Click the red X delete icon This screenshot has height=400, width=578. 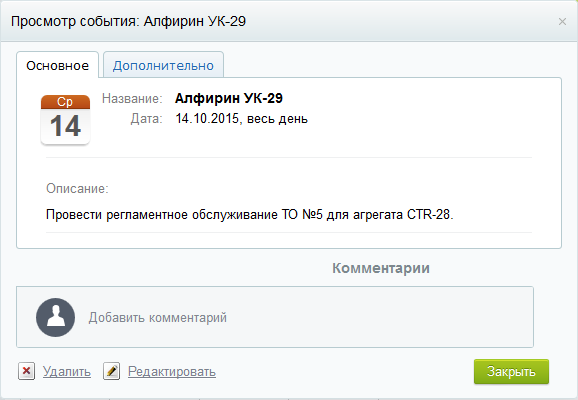27,371
